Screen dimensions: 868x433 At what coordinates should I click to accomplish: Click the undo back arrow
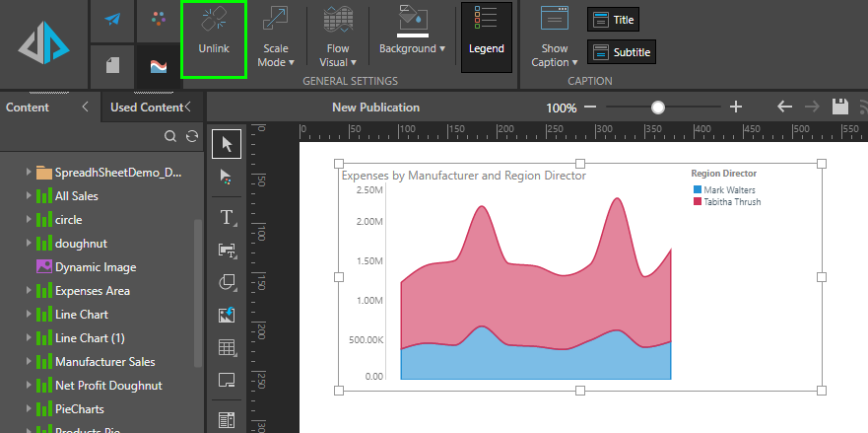[784, 108]
